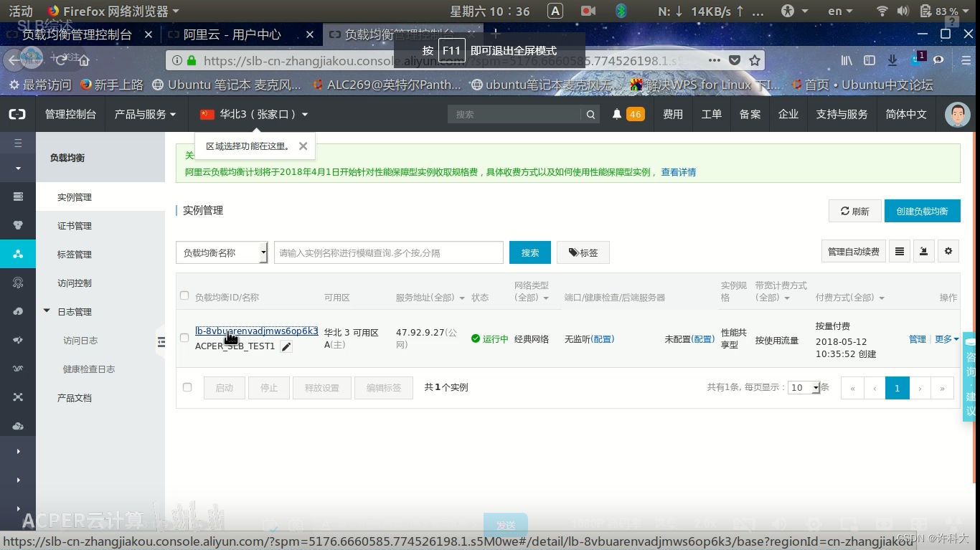Click 管理 link in the operations column

(918, 339)
